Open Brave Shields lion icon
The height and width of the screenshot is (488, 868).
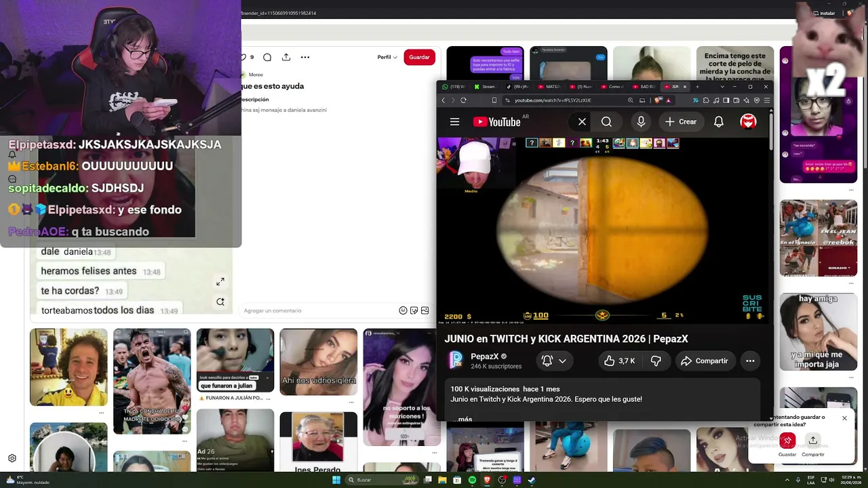657,100
